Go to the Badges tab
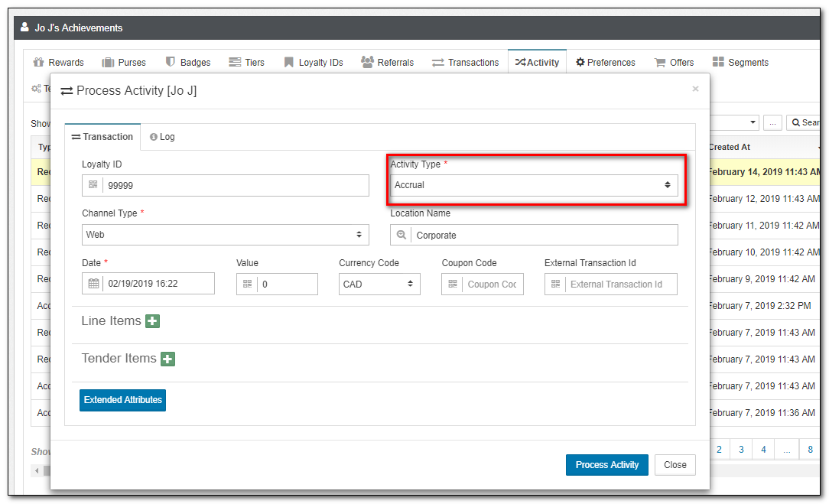This screenshot has width=829, height=504. tap(188, 63)
